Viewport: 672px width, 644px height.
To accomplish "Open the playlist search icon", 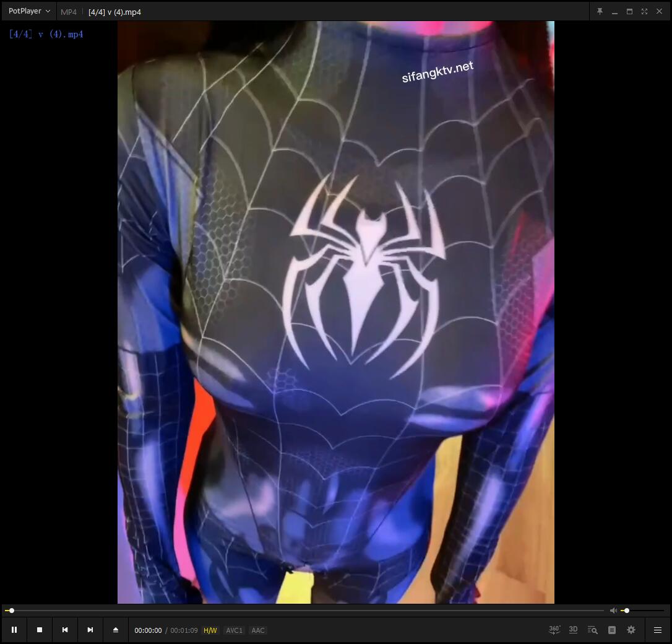I will click(592, 630).
